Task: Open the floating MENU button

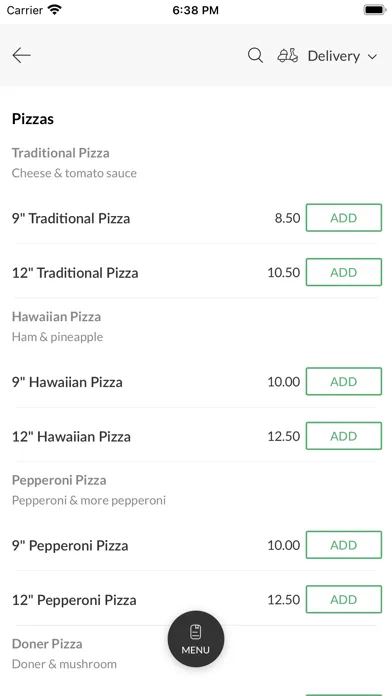Action: coord(196,639)
